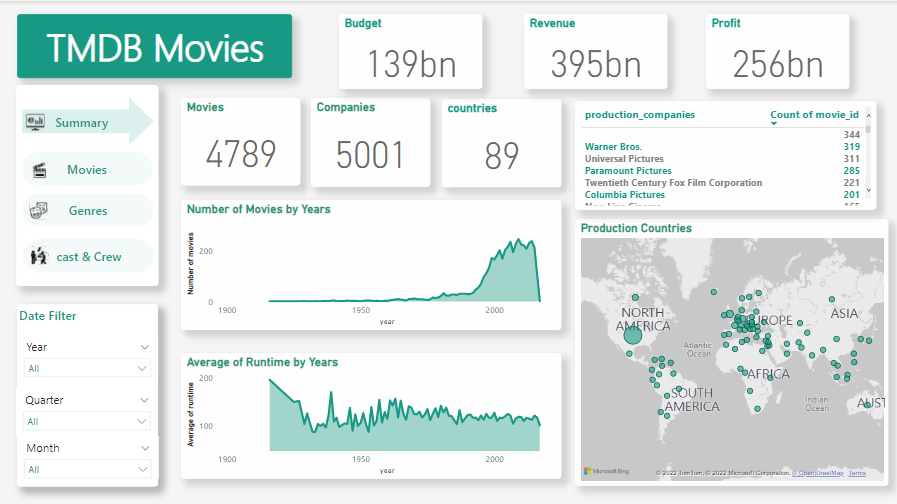Open the map Terms link

coord(857,473)
